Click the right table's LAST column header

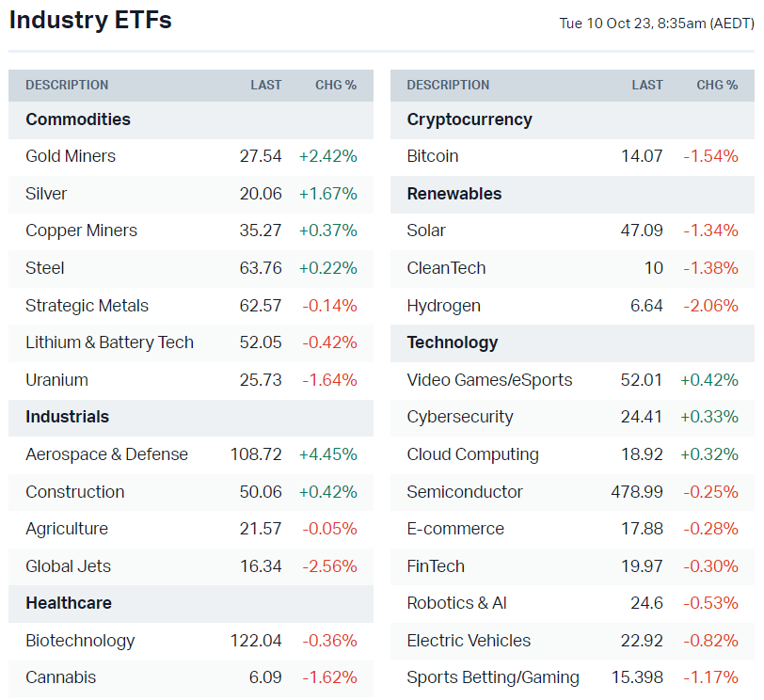647,85
